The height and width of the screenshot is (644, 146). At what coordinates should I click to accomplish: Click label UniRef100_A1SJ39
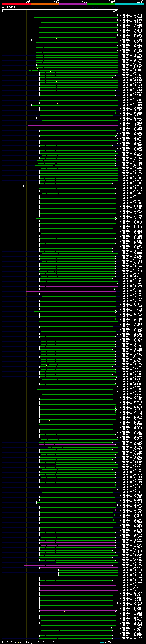(x=131, y=37)
